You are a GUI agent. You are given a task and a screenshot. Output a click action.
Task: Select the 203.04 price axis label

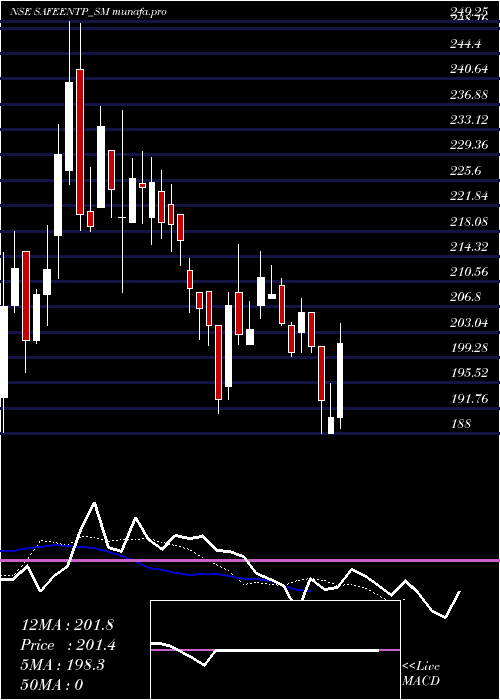point(470,322)
